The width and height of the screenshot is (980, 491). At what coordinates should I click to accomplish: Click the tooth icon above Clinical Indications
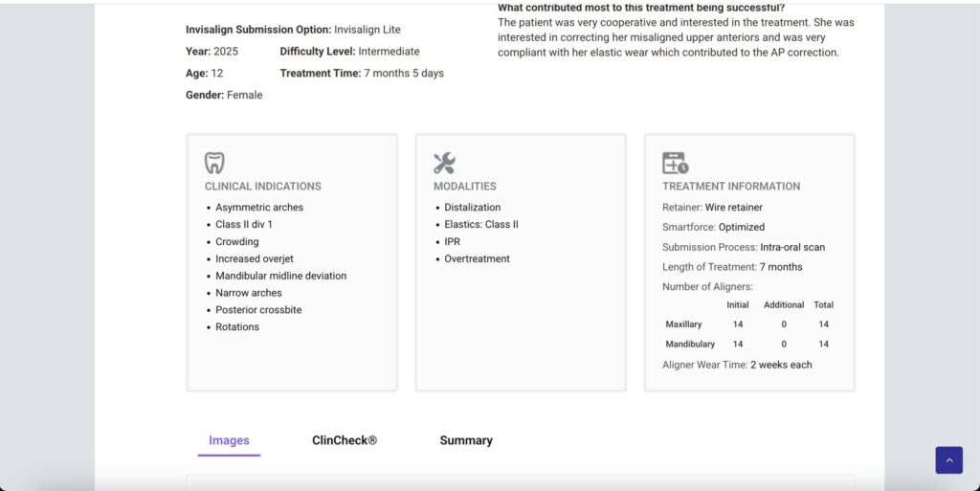coord(214,163)
